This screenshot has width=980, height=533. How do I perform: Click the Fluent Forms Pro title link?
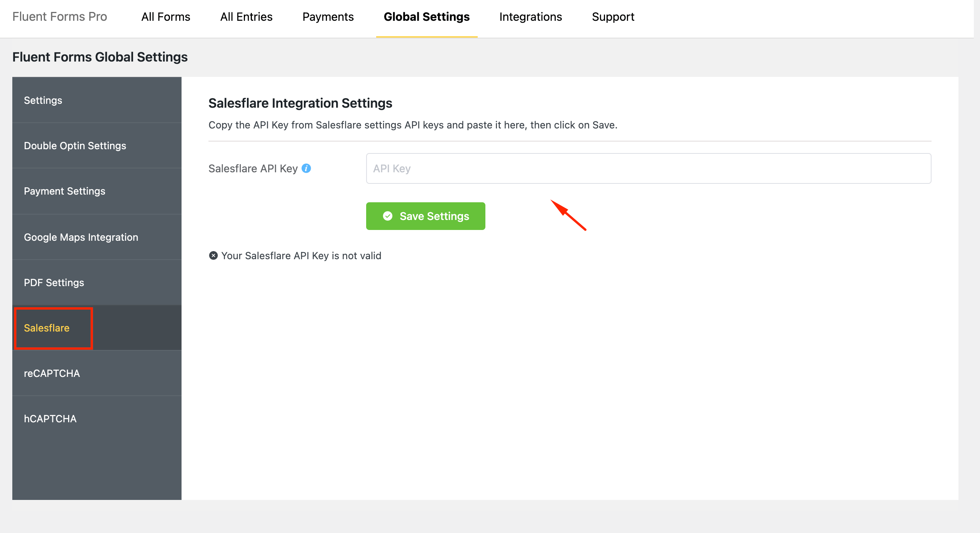point(60,17)
